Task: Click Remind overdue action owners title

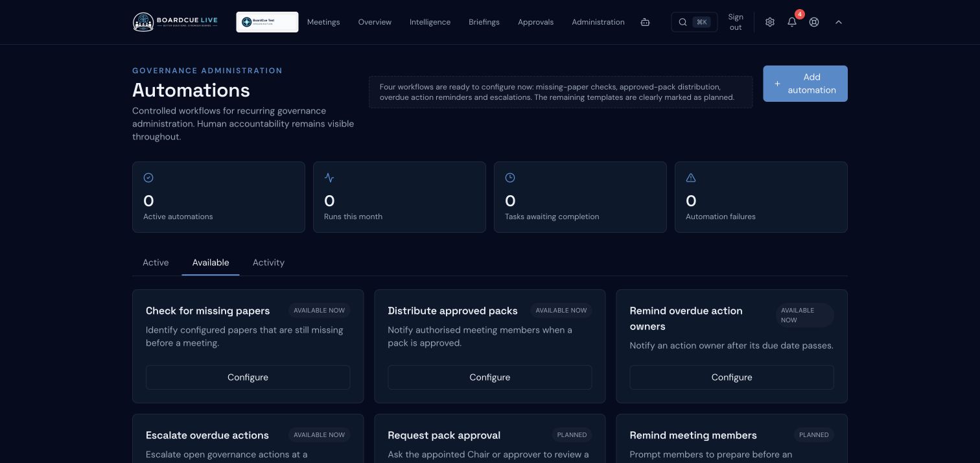Action: tap(686, 318)
